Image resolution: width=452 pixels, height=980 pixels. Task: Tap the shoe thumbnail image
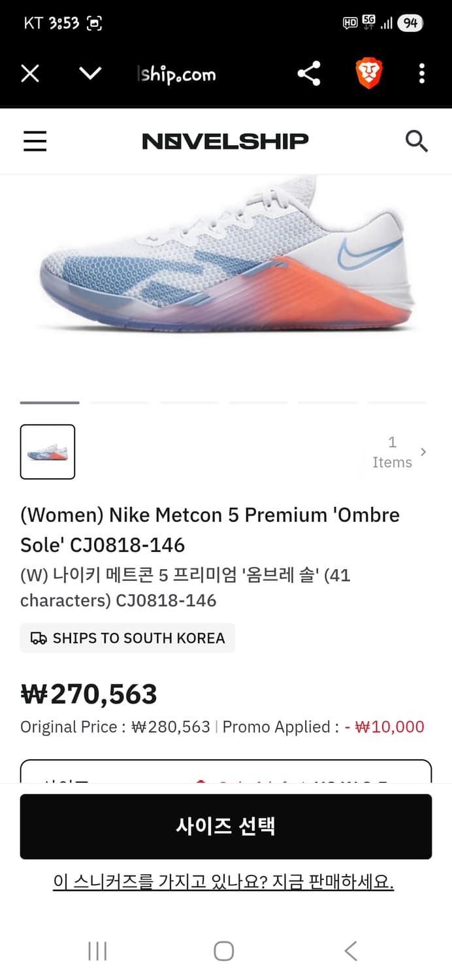pyautogui.click(x=48, y=451)
